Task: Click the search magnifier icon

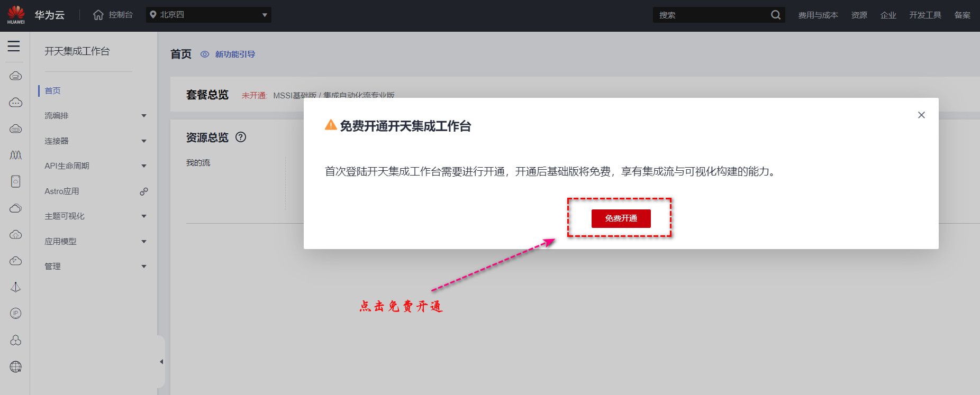Action: pyautogui.click(x=776, y=15)
